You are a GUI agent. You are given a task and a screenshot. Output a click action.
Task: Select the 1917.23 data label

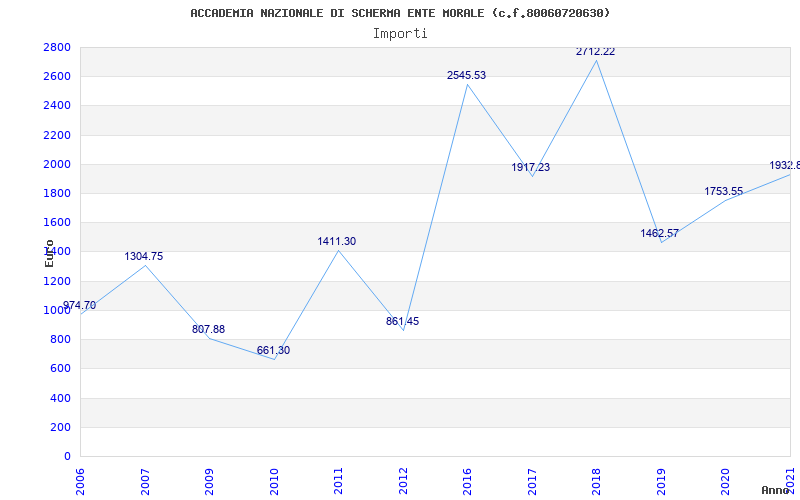(x=531, y=167)
